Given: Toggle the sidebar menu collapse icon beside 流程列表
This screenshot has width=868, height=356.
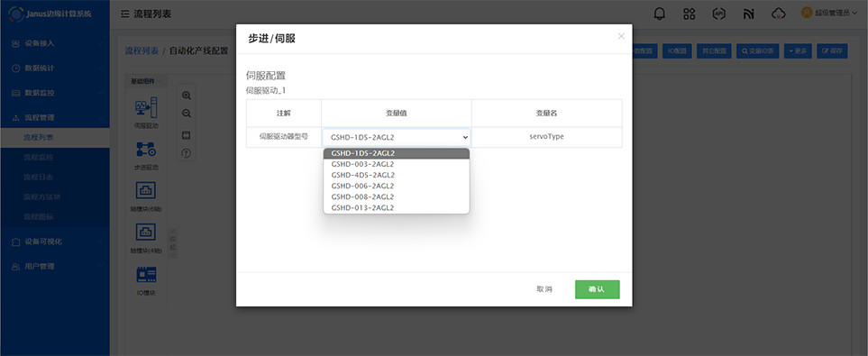Looking at the screenshot, I should tap(124, 14).
